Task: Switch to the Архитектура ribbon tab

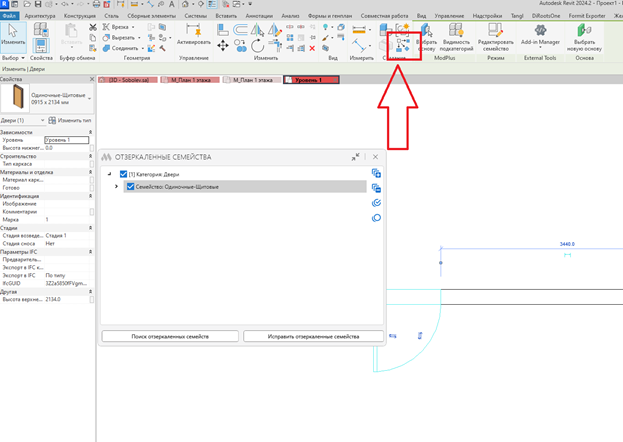Action: coord(40,16)
